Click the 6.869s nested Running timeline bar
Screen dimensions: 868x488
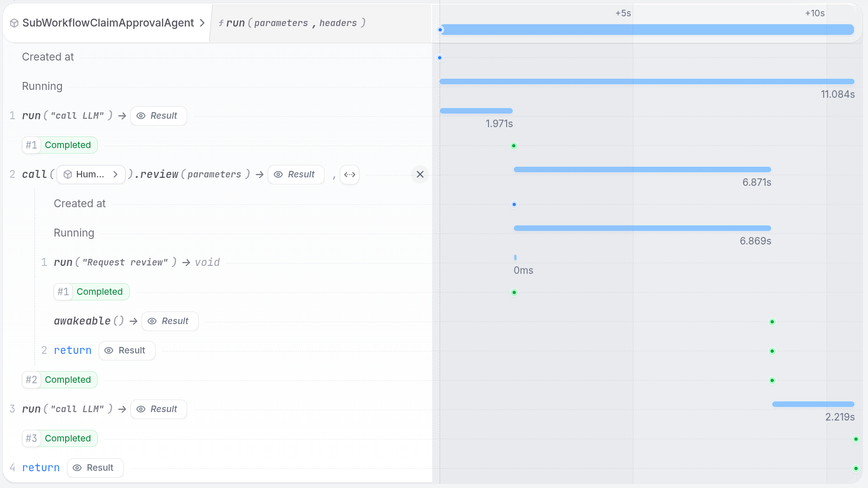point(642,228)
